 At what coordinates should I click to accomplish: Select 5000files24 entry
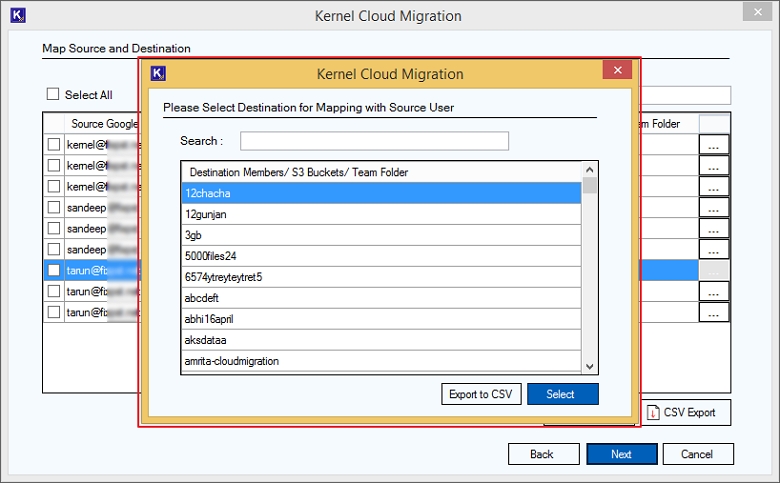coord(381,256)
